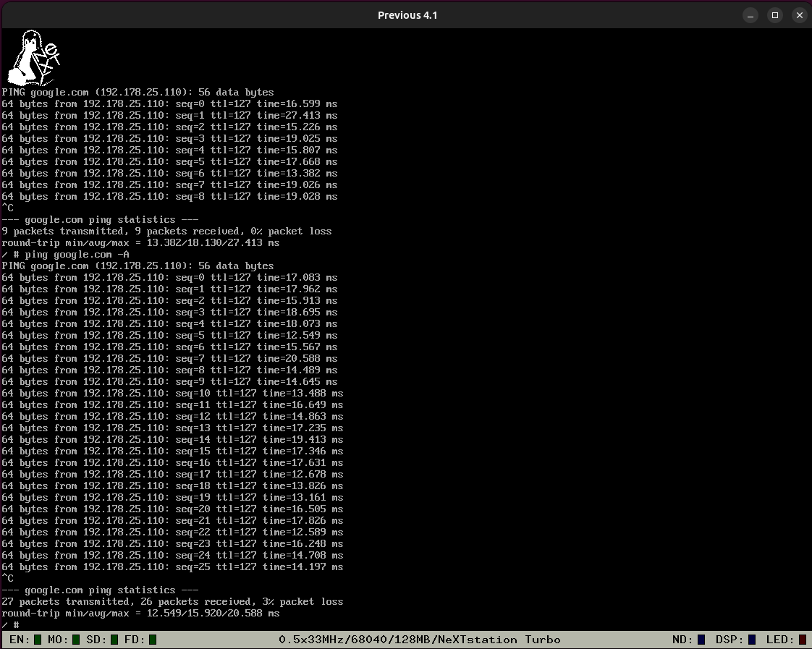The image size is (812, 649).
Task: Click the seq=17 line with time=12.678 ms
Action: (172, 475)
